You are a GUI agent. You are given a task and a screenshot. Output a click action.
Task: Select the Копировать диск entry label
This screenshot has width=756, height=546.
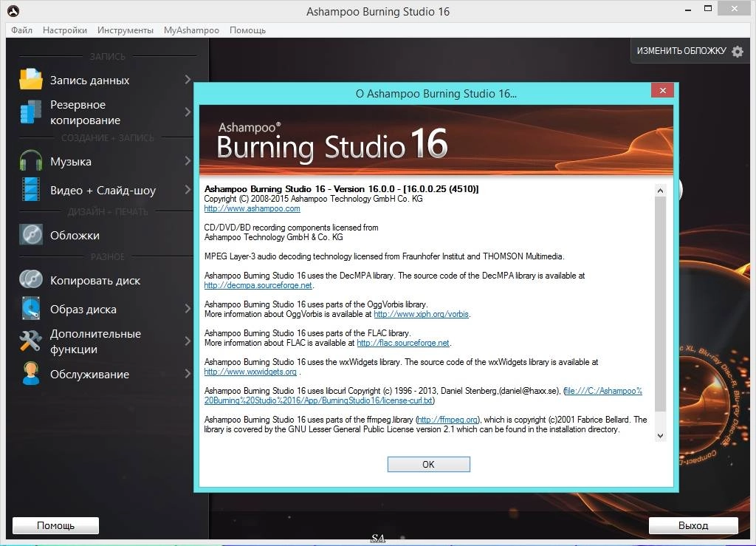point(95,280)
